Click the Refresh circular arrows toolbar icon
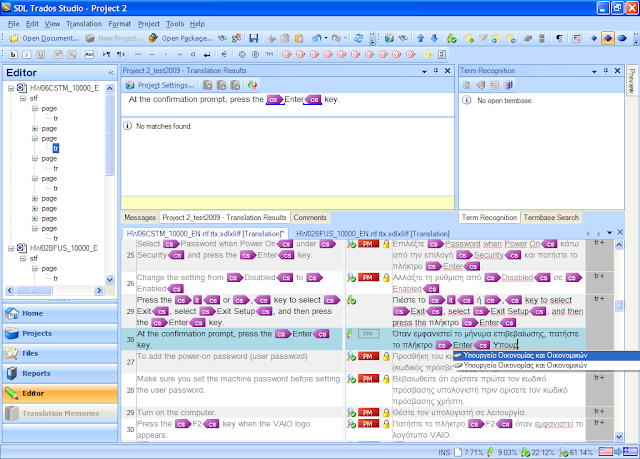 (358, 38)
